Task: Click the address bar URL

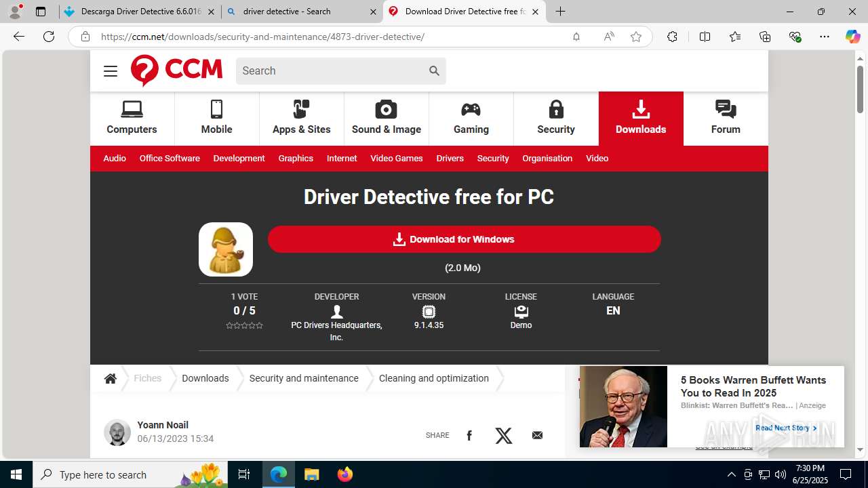Action: pyautogui.click(x=262, y=37)
